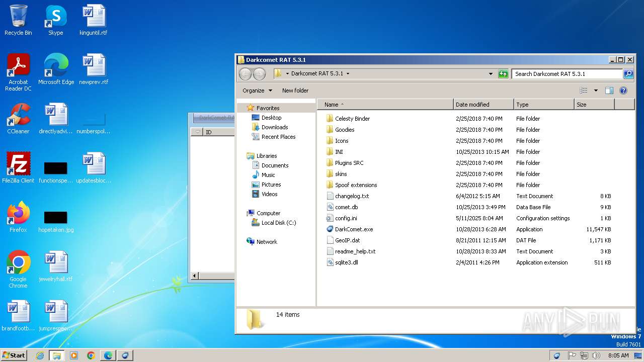
Task: Launch CCleaner from the desktop
Action: (x=18, y=119)
